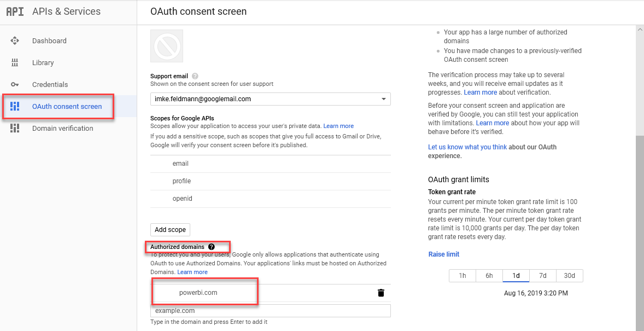Click the Credentials key icon
Image resolution: width=644 pixels, height=331 pixels.
point(15,84)
